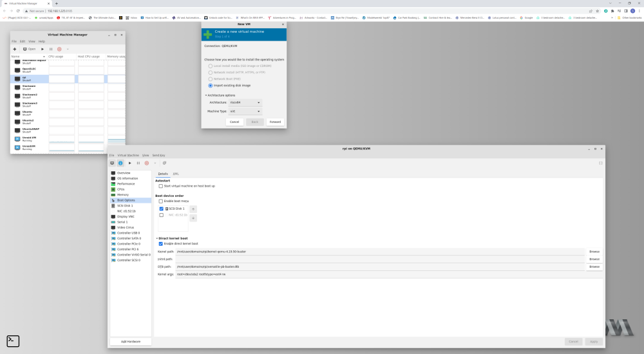Click the plus icon in Virtual Machine Manager toolbar
This screenshot has width=644, height=354.
(15, 49)
